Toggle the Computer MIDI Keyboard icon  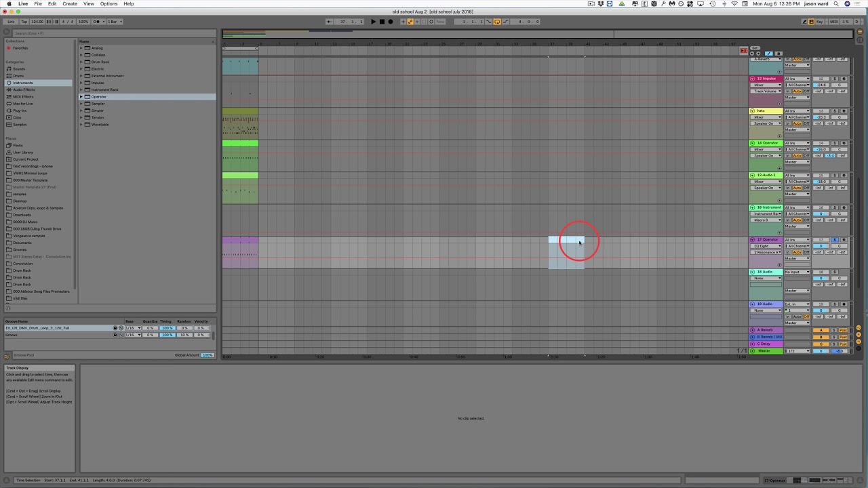click(811, 22)
